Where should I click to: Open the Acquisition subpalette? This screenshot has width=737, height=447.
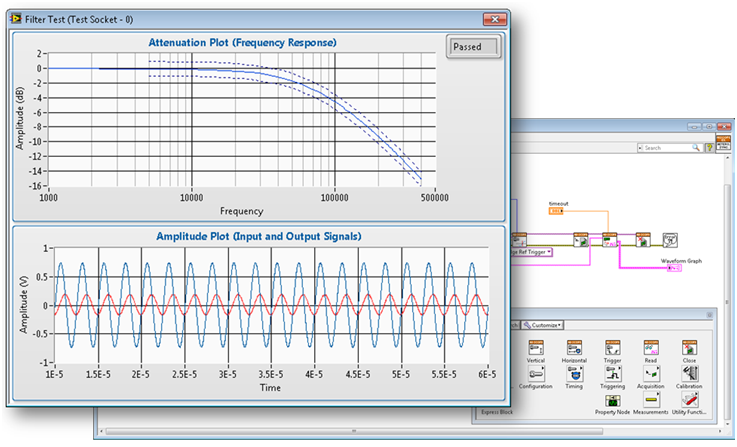coord(651,374)
